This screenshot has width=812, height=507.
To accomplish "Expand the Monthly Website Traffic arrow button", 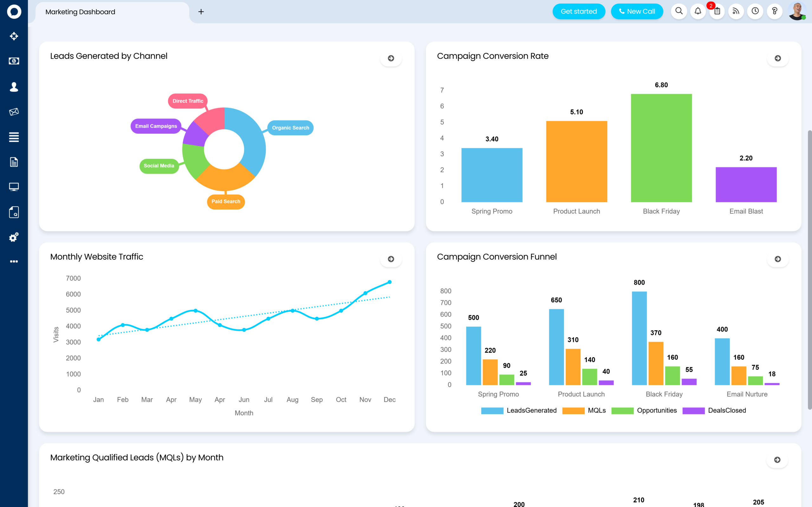I will coord(391,259).
